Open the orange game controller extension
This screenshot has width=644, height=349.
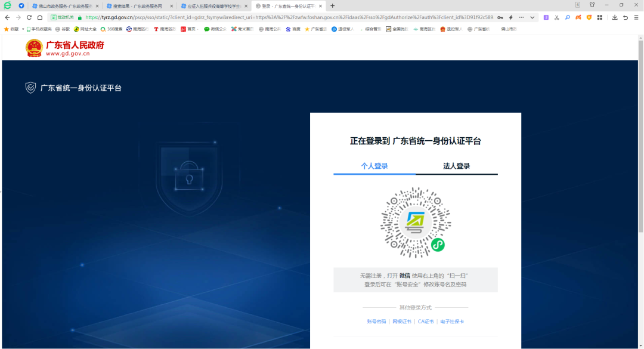pos(578,17)
